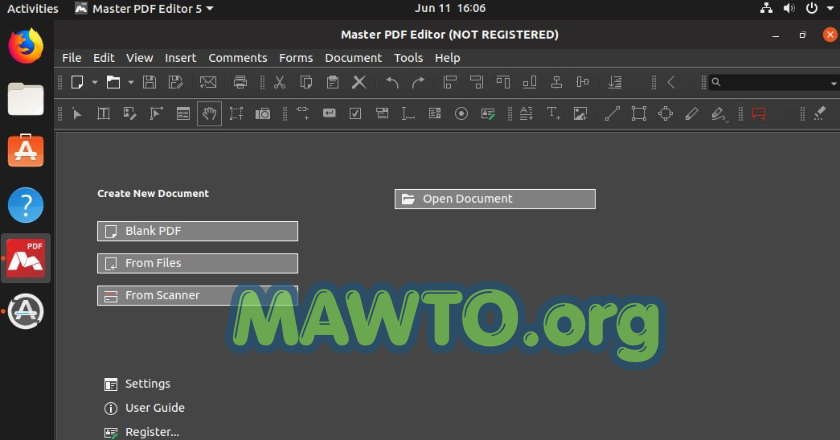Click the From Scanner button
The height and width of the screenshot is (440, 840).
(197, 295)
